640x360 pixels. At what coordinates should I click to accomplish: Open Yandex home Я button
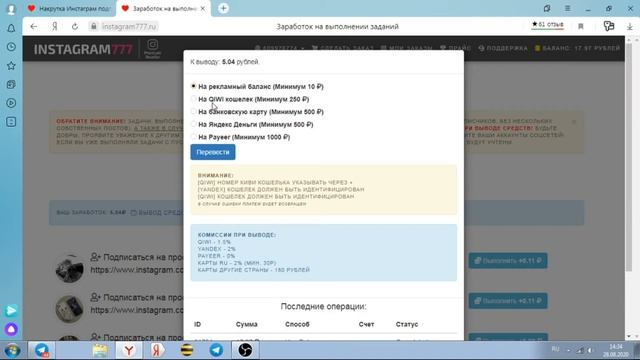[55, 27]
